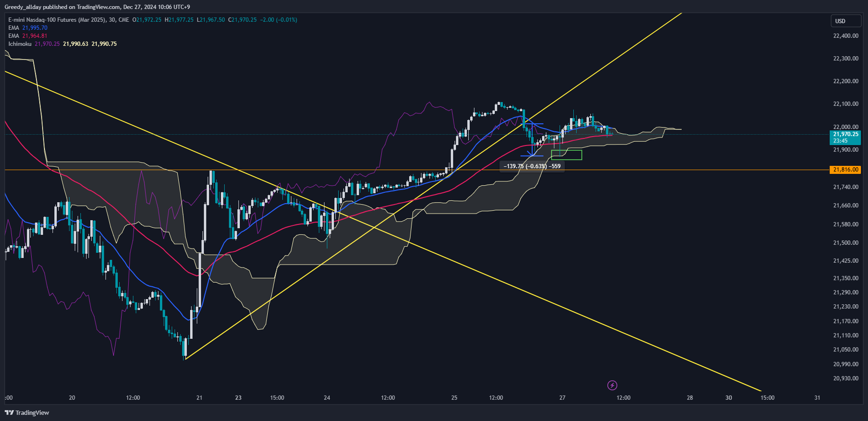Viewport: 868px width, 421px height.
Task: Click the 22,100.00 price axis label
Action: (x=846, y=104)
